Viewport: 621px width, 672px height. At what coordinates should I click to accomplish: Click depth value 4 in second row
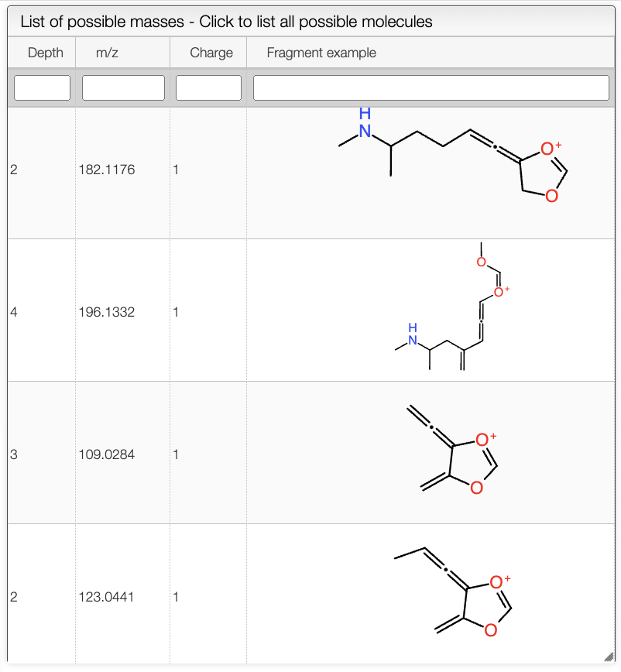pos(14,312)
